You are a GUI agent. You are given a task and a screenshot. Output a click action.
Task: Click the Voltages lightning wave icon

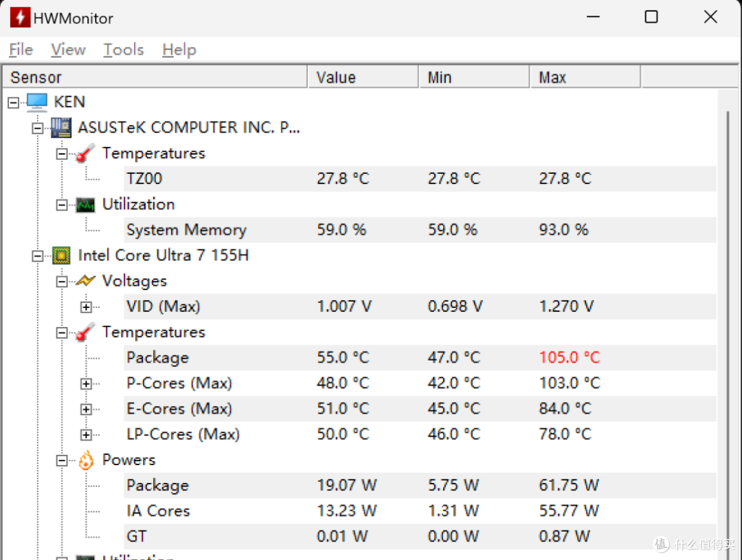pos(85,281)
